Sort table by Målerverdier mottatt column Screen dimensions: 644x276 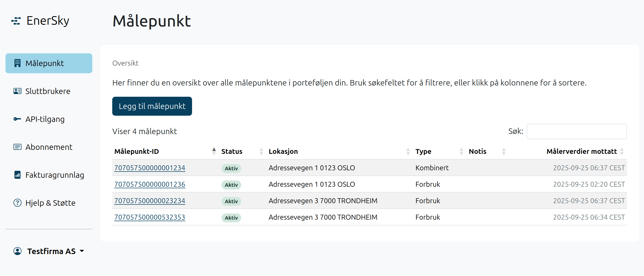click(x=581, y=152)
